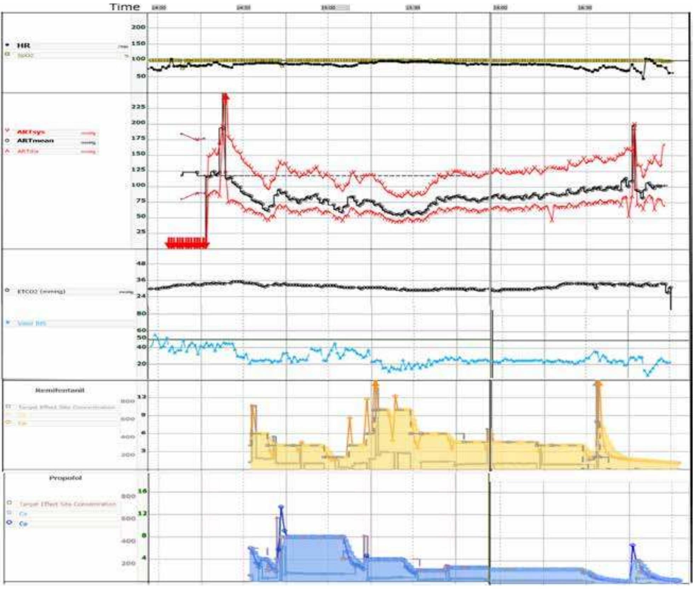Screen dimensions: 700x589
Task: Click the 80 value on the BIS axis
Action: (141, 313)
